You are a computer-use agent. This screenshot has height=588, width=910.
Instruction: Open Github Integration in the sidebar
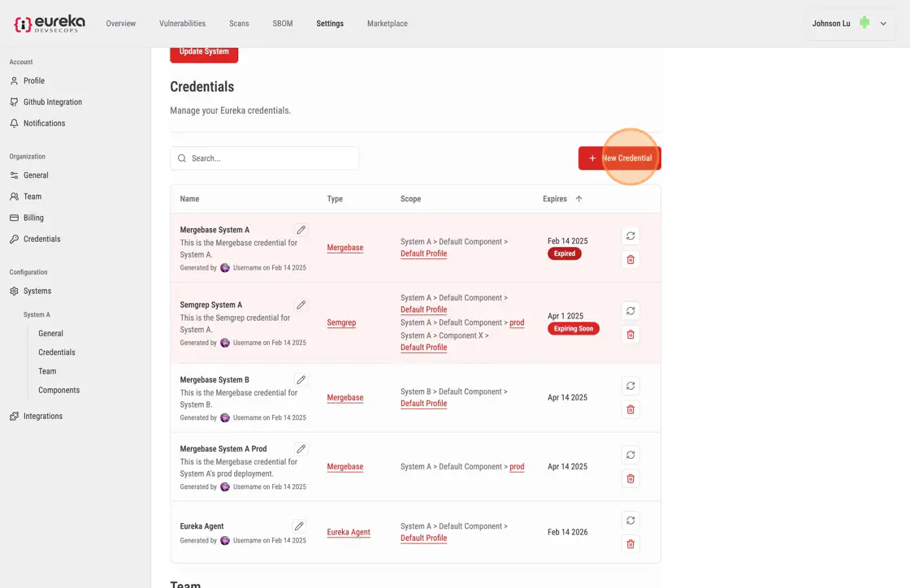(x=52, y=102)
